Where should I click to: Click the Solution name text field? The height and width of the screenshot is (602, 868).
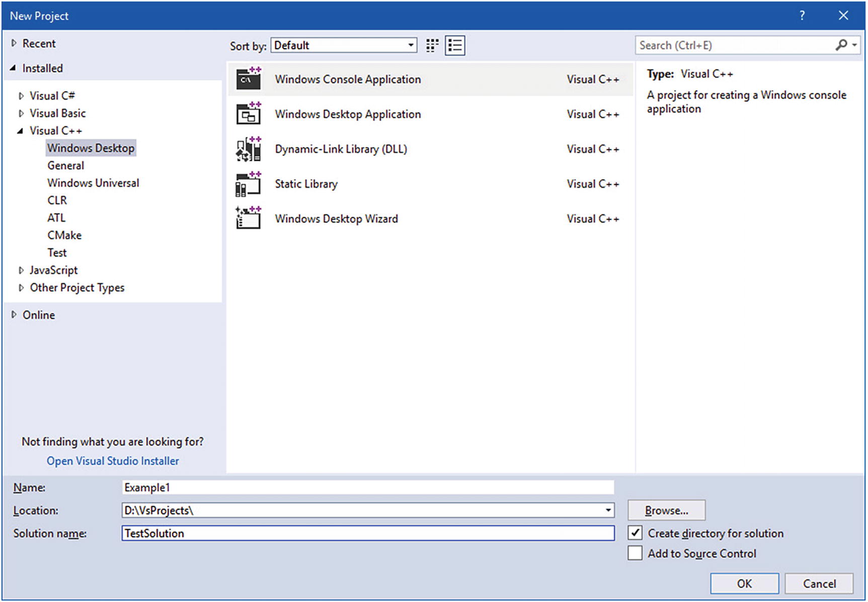point(367,533)
